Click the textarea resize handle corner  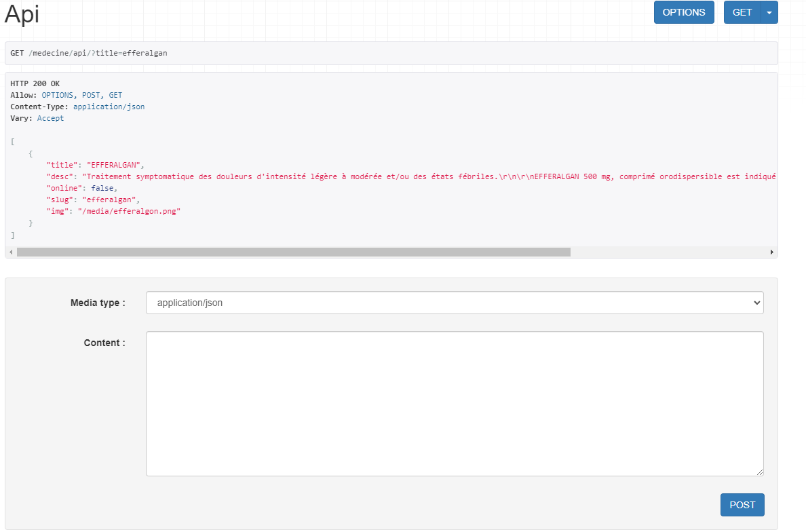tap(759, 472)
